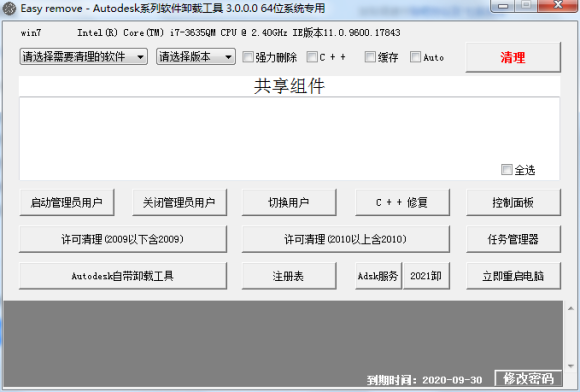The image size is (580, 392).
Task: Open 控制面板 control panel
Action: [x=513, y=202]
